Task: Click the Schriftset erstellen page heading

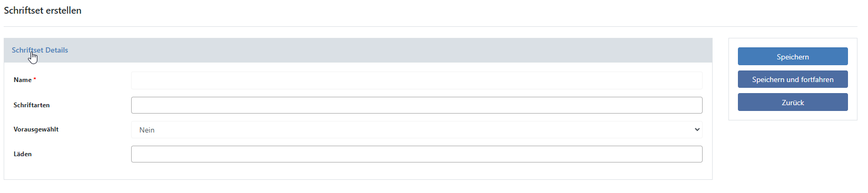Action: pyautogui.click(x=43, y=11)
